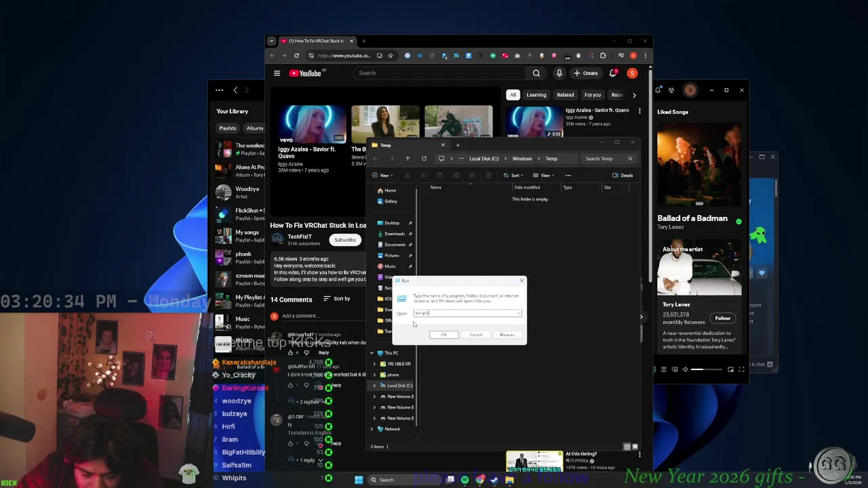Click the YouTube search magnifier button
The image size is (868, 488).
point(536,73)
